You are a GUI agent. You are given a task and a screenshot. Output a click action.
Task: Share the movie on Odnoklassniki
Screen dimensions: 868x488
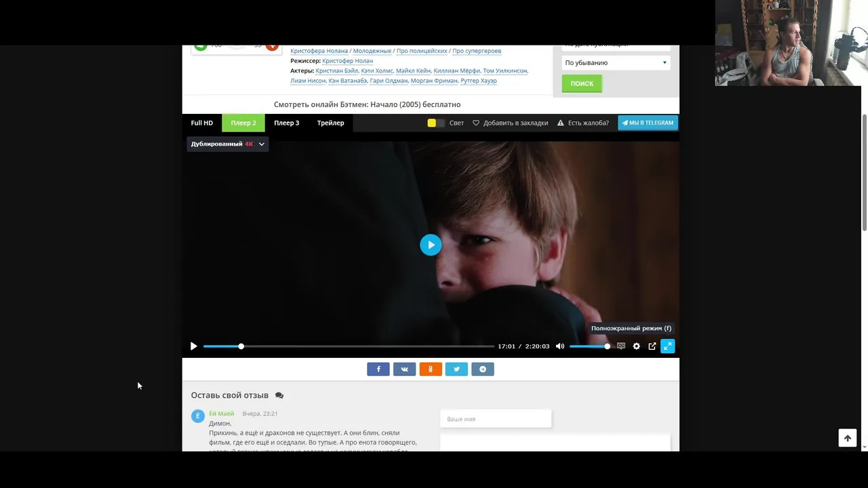tap(431, 369)
